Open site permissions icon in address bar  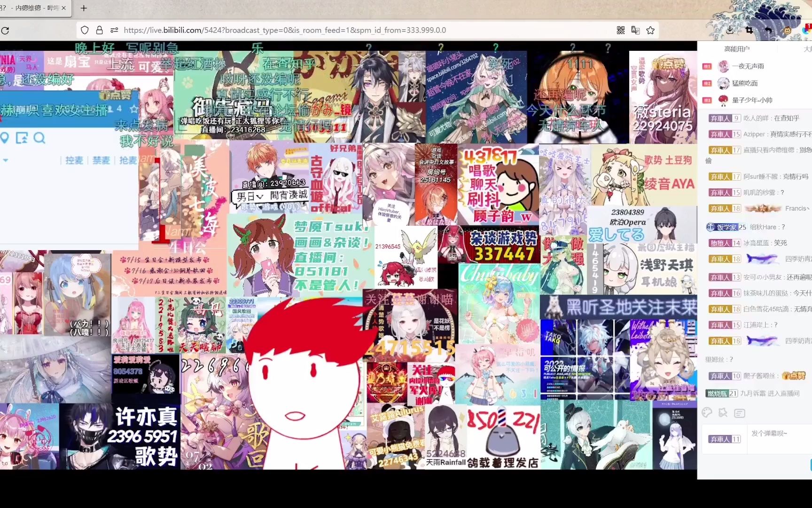[x=114, y=30]
